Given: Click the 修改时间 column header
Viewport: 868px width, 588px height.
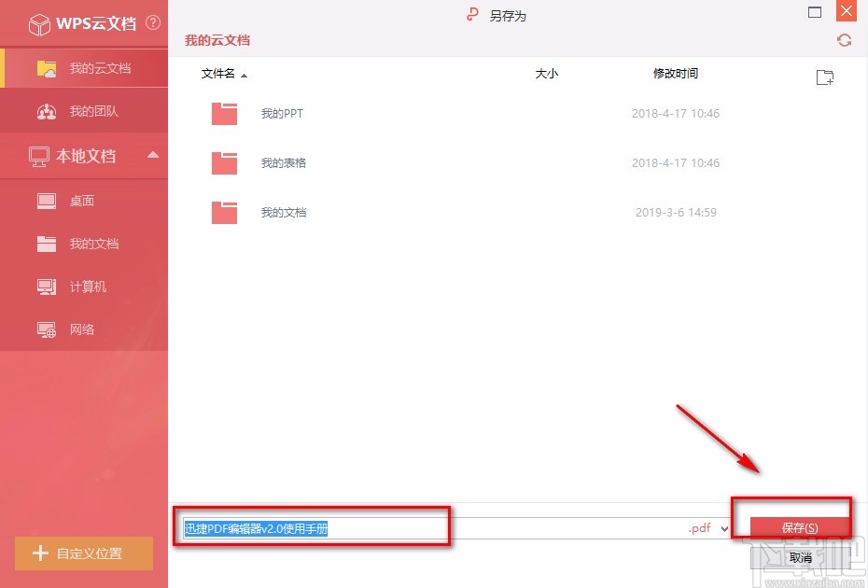Looking at the screenshot, I should click(676, 73).
